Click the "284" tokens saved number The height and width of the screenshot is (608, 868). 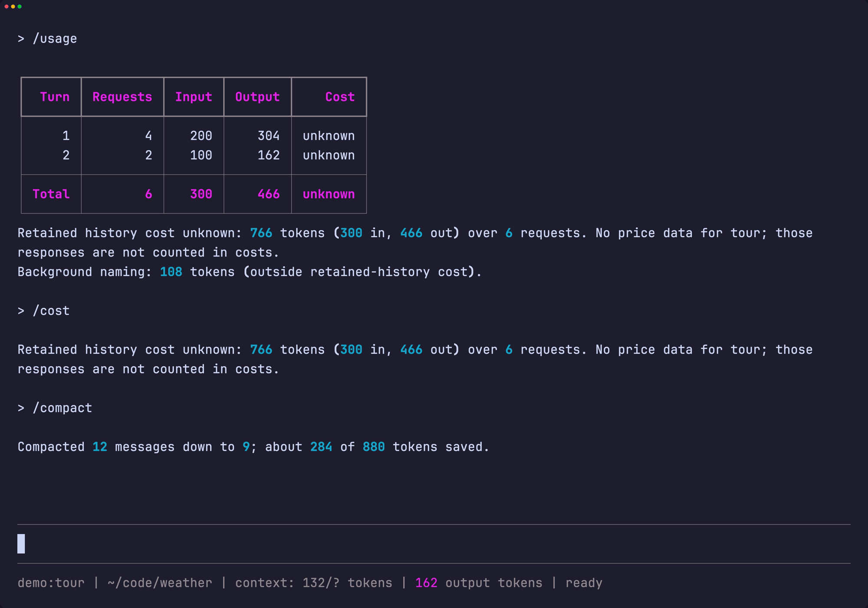322,447
